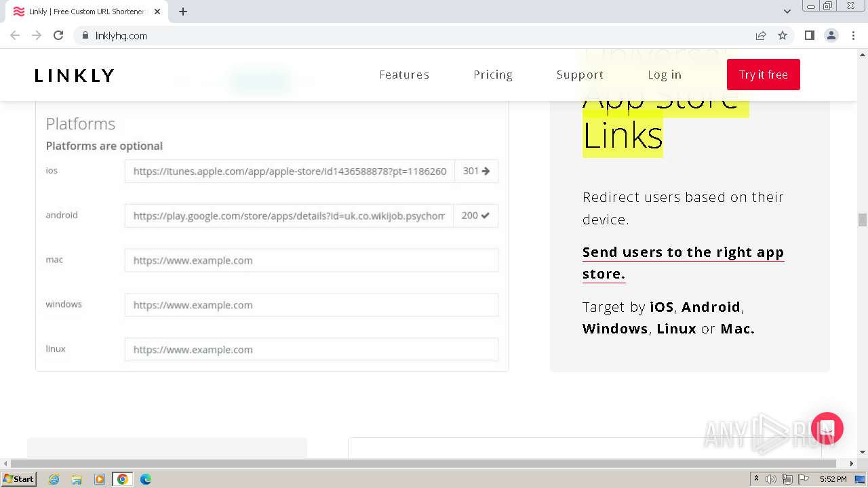Click the vertical scrollbar thumb
The image size is (868, 488).
point(862,220)
